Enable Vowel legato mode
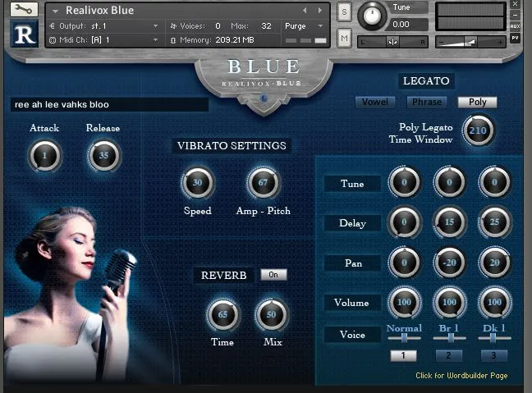This screenshot has height=393, width=532. [375, 102]
